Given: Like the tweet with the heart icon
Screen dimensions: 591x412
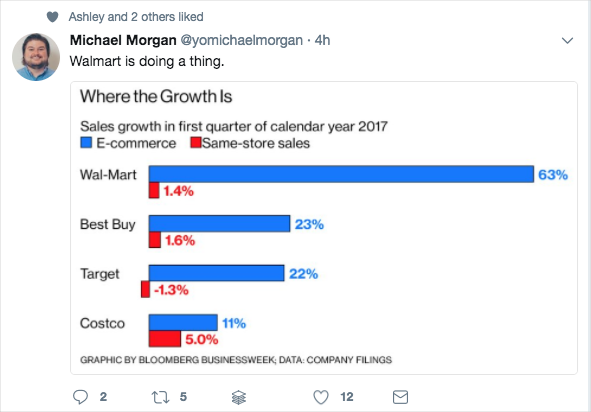Looking at the screenshot, I should point(321,397).
